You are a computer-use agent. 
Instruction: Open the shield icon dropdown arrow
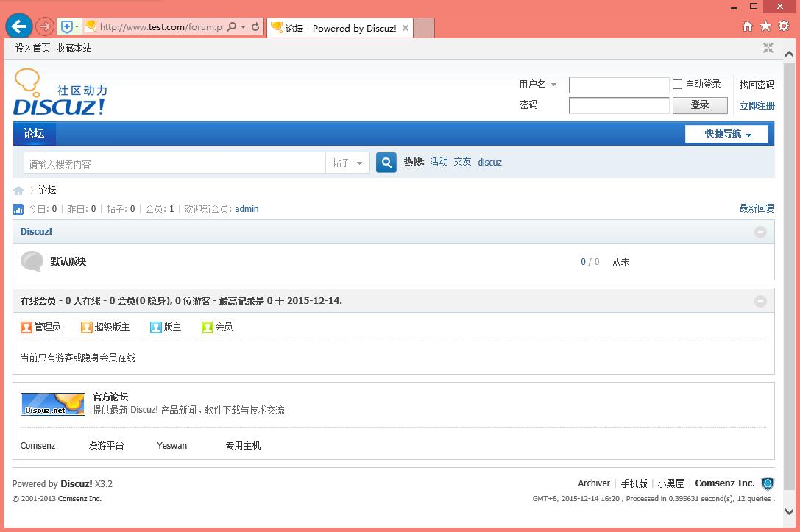pos(77,26)
